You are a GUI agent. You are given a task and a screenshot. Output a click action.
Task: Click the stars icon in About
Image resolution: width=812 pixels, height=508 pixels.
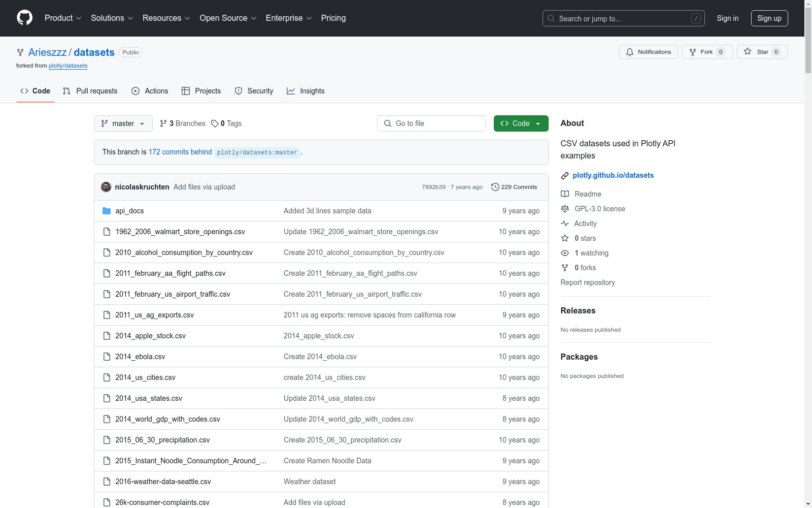pyautogui.click(x=565, y=238)
